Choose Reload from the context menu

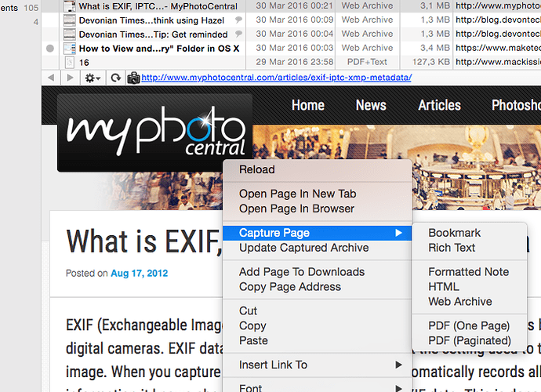pyautogui.click(x=257, y=169)
